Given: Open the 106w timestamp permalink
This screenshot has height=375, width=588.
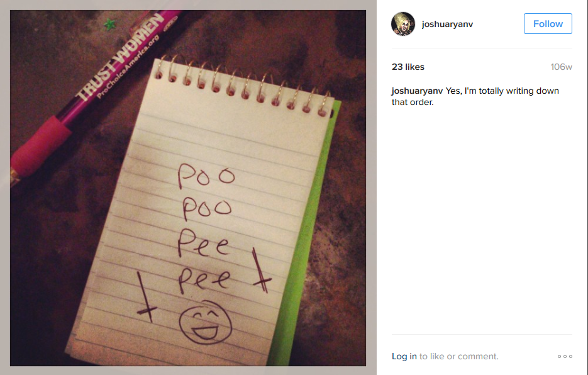Looking at the screenshot, I should [561, 67].
